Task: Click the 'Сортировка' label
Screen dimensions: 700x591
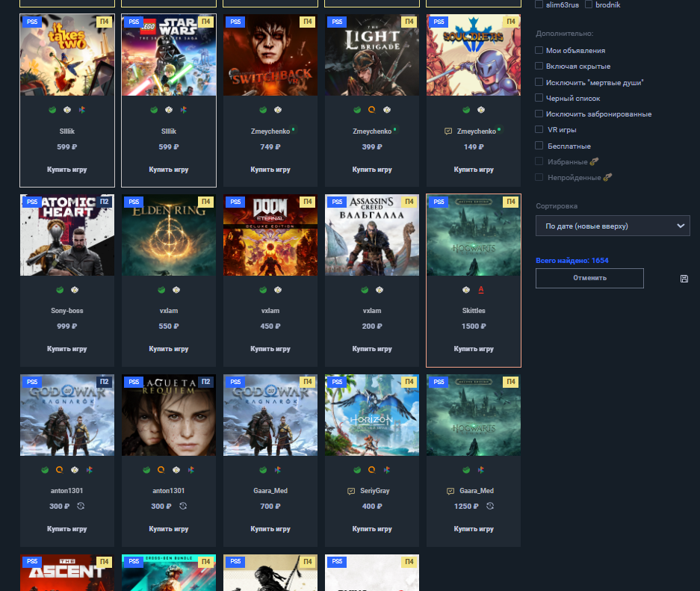Action: pyautogui.click(x=557, y=205)
